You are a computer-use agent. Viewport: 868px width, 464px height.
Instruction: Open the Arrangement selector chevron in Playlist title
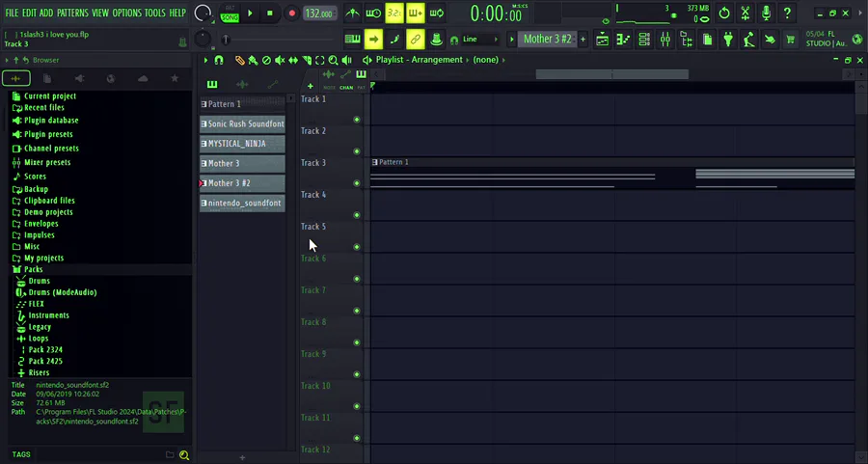click(x=467, y=60)
